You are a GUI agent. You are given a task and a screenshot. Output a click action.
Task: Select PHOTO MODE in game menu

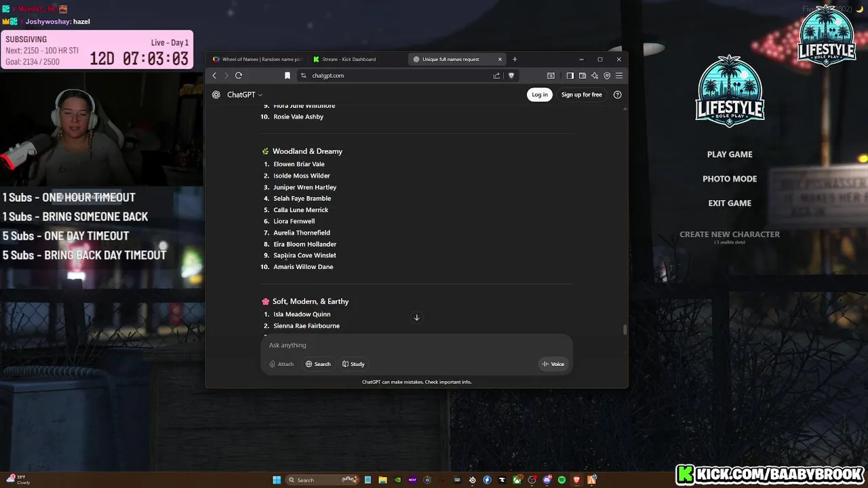pyautogui.click(x=730, y=179)
